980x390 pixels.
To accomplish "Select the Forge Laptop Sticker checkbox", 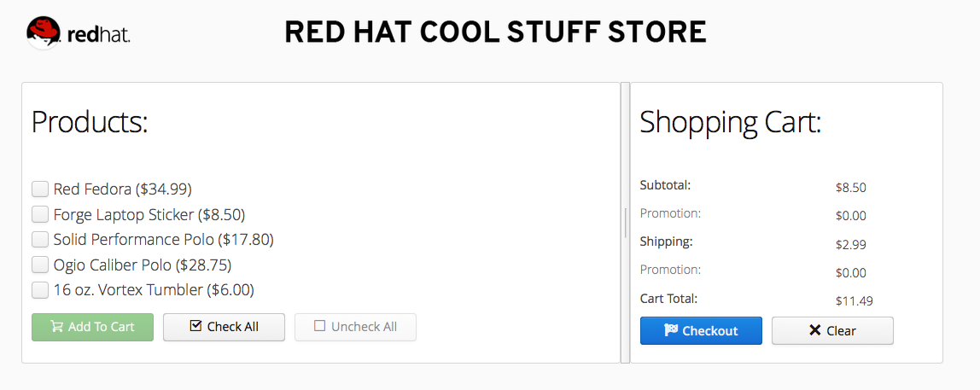I will (40, 214).
